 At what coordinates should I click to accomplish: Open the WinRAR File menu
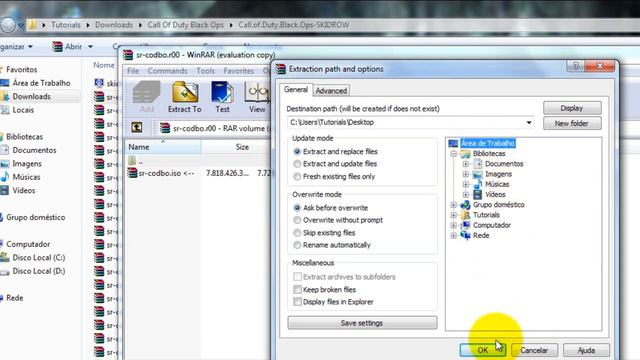point(133,71)
